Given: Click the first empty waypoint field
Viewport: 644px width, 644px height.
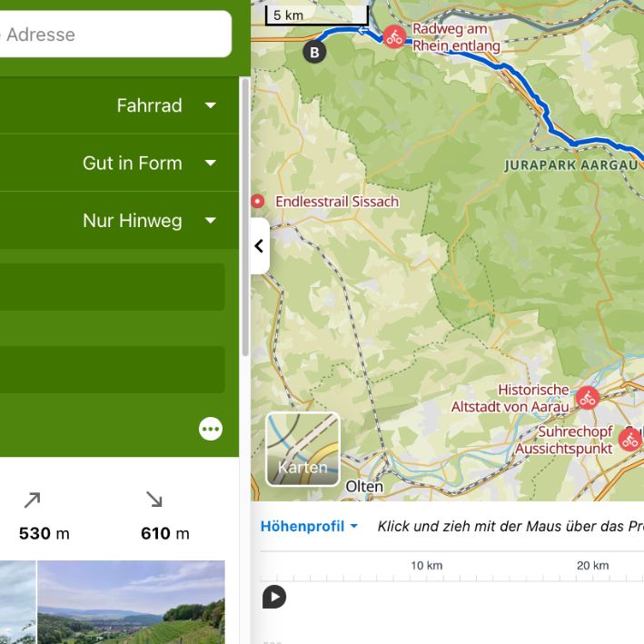Looking at the screenshot, I should click(112, 287).
